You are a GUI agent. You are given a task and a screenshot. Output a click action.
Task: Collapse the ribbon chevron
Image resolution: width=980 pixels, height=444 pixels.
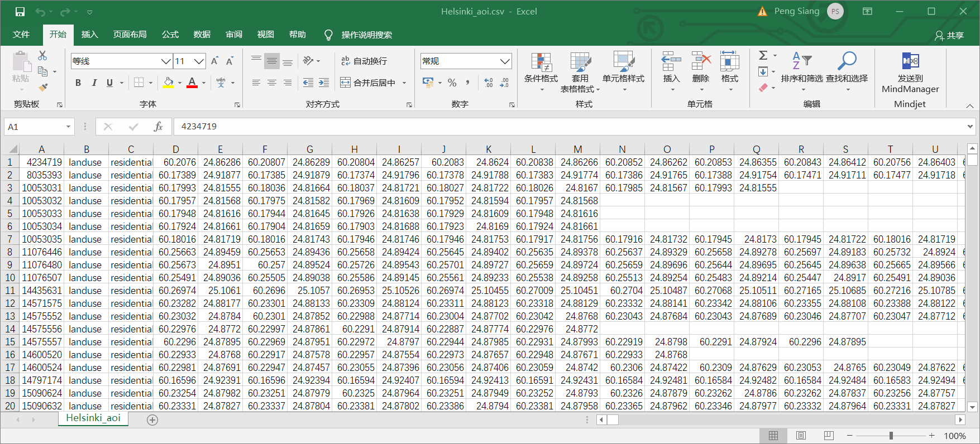(x=970, y=105)
